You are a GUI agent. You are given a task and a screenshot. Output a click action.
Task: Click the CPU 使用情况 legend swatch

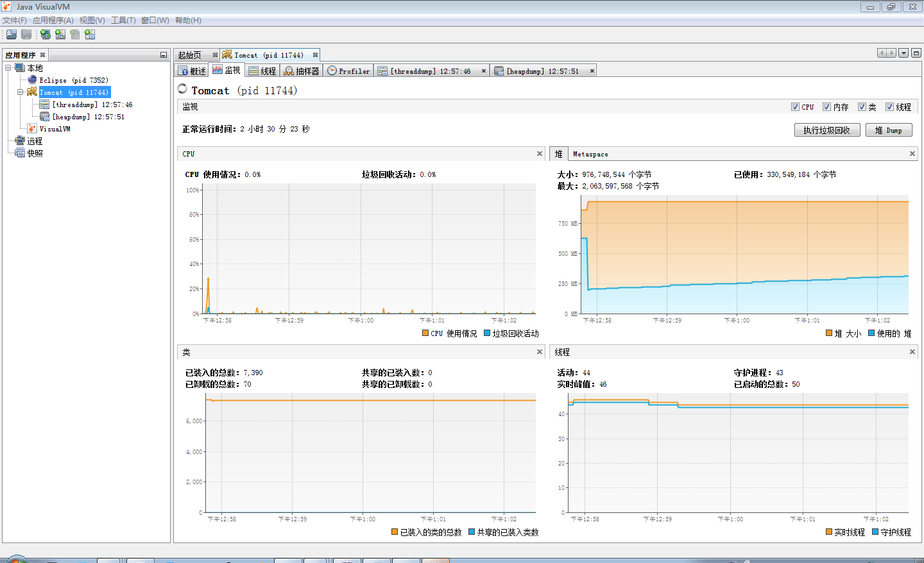click(x=425, y=333)
